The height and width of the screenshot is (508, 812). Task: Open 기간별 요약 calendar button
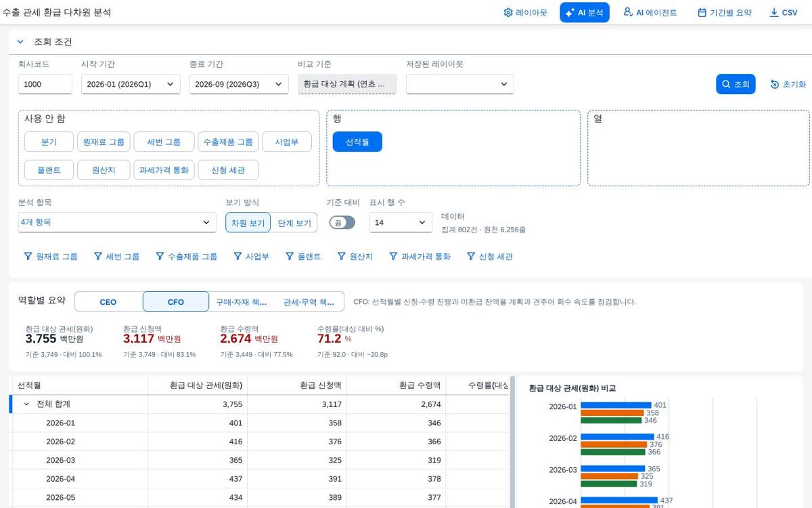tap(724, 12)
